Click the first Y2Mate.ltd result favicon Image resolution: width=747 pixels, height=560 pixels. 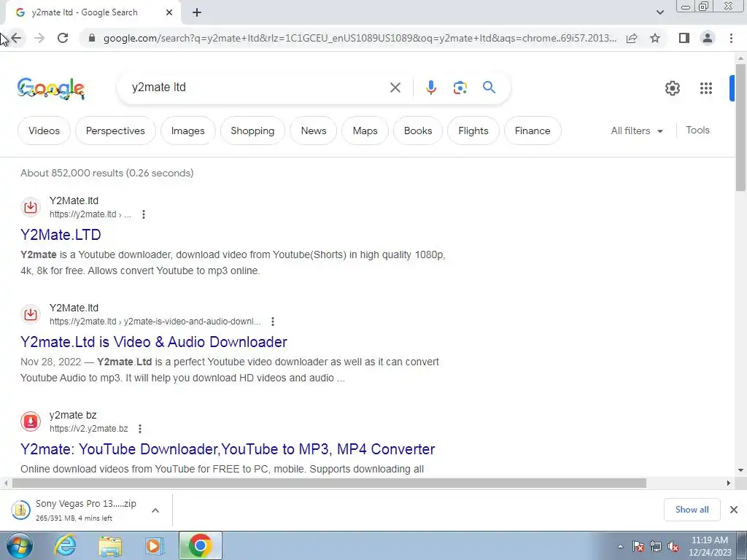(x=31, y=207)
